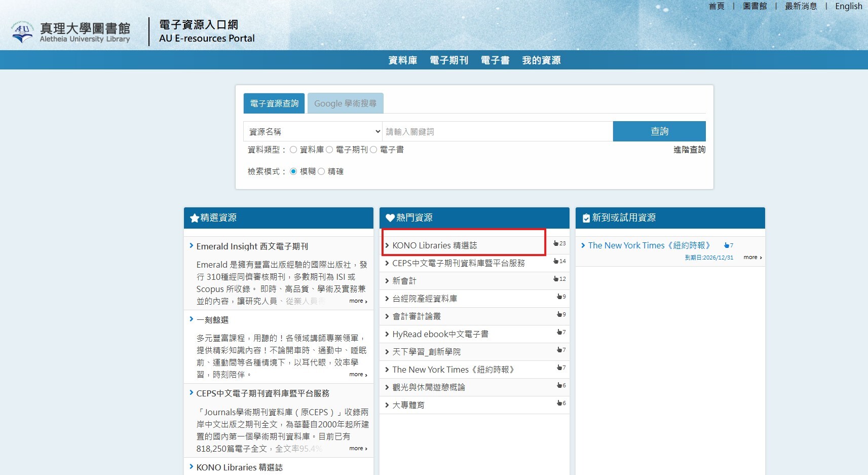Switch the site language to English
The image size is (868, 475).
coord(848,6)
